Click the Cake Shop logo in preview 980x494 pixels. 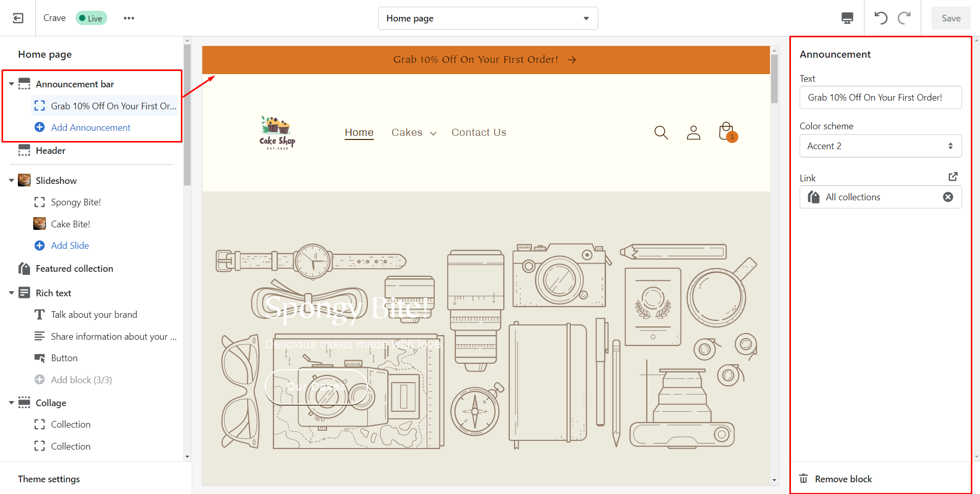pyautogui.click(x=277, y=133)
